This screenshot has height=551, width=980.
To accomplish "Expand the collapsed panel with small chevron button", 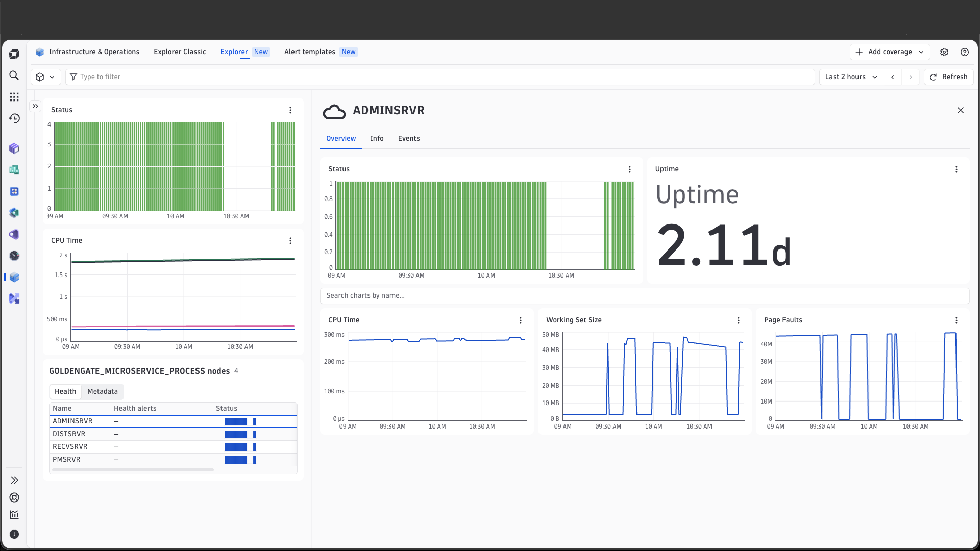I will [35, 106].
